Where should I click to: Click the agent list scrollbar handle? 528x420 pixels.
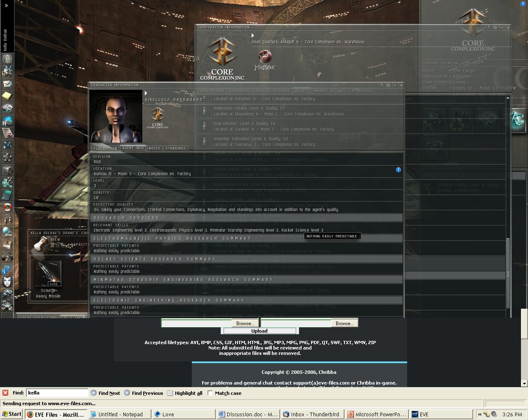tap(508, 273)
